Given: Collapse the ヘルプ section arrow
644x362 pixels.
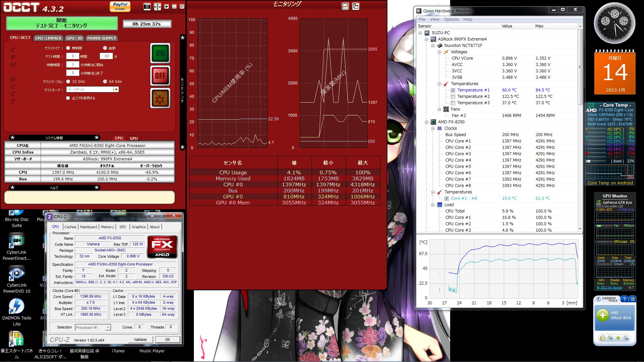Looking at the screenshot, I should pos(97,188).
